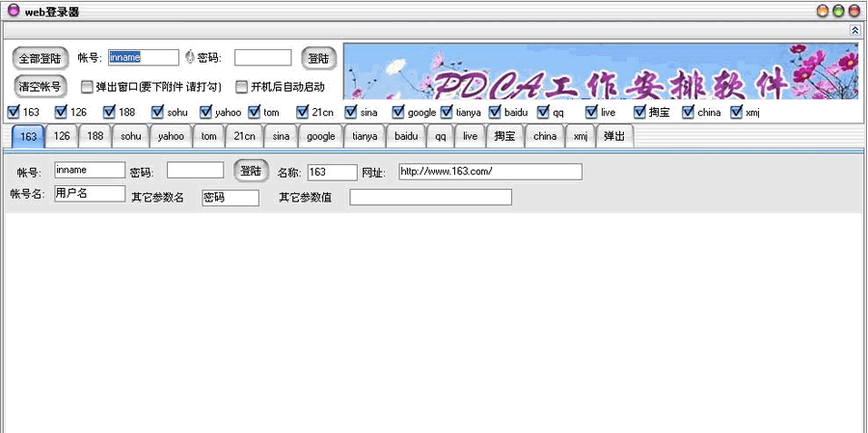Screen dimensions: 868x433
Task: Click the 全部登陆 button
Action: (x=41, y=58)
